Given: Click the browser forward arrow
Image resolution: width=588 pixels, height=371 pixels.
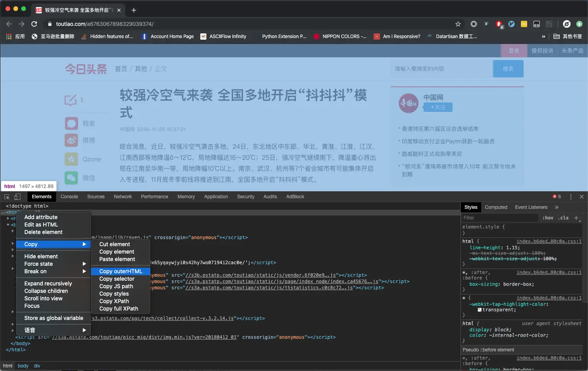Looking at the screenshot, I should click(22, 24).
